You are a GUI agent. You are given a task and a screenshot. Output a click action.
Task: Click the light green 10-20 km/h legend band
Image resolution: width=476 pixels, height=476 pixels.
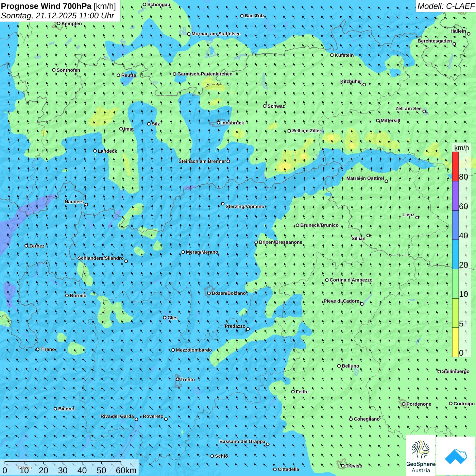(x=455, y=284)
